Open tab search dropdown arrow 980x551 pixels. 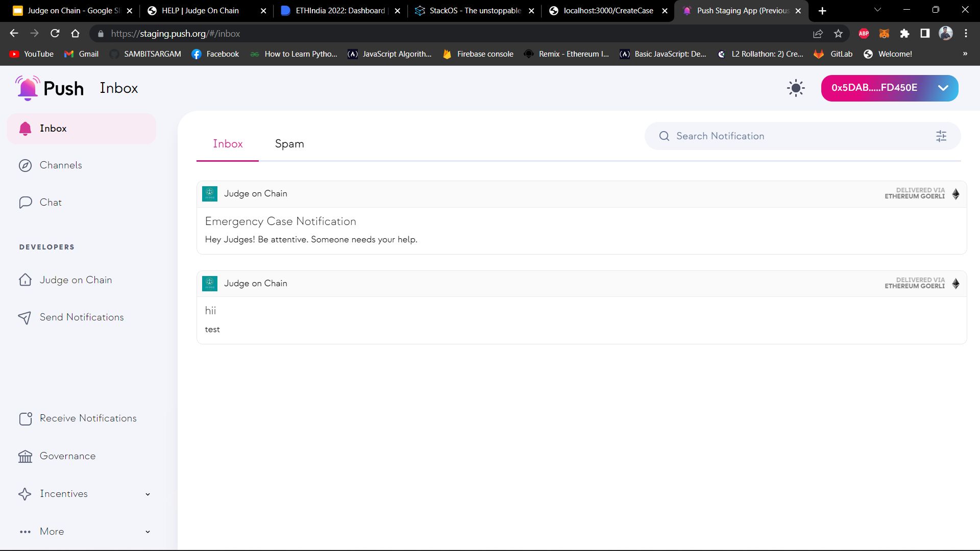coord(877,10)
